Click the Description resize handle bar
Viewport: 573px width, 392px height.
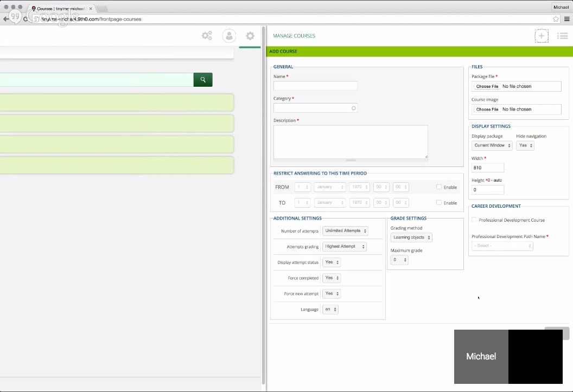tap(351, 160)
